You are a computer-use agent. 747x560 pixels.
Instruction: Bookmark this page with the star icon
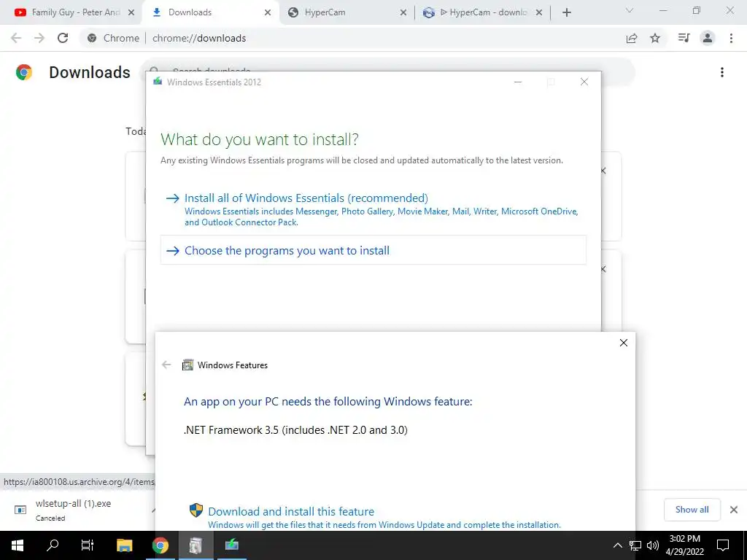(655, 38)
